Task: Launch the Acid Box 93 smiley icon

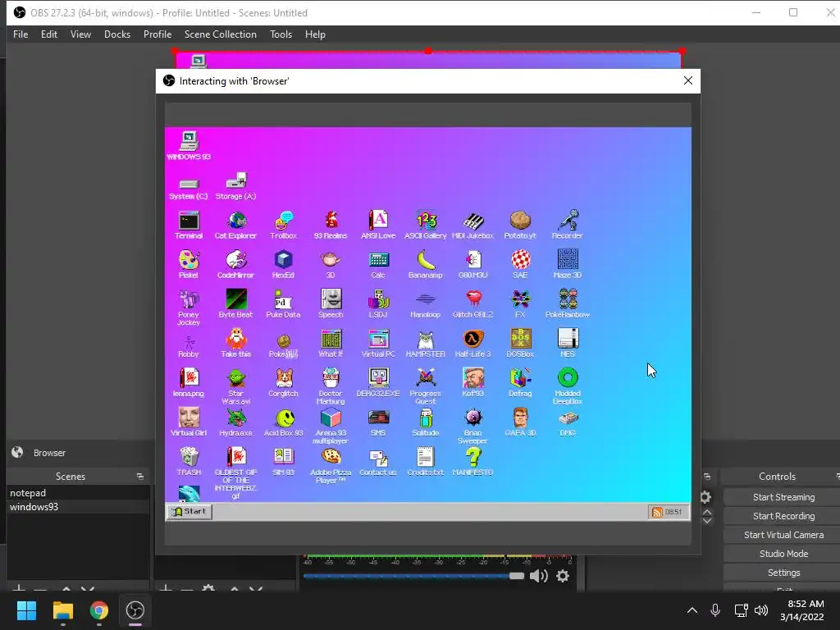Action: (283, 422)
